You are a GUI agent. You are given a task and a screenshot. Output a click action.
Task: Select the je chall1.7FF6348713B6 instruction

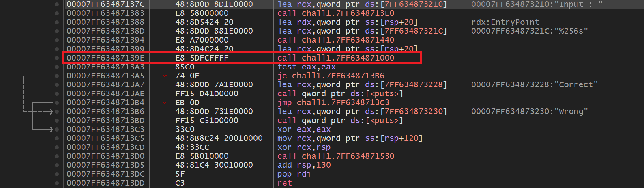pos(331,76)
